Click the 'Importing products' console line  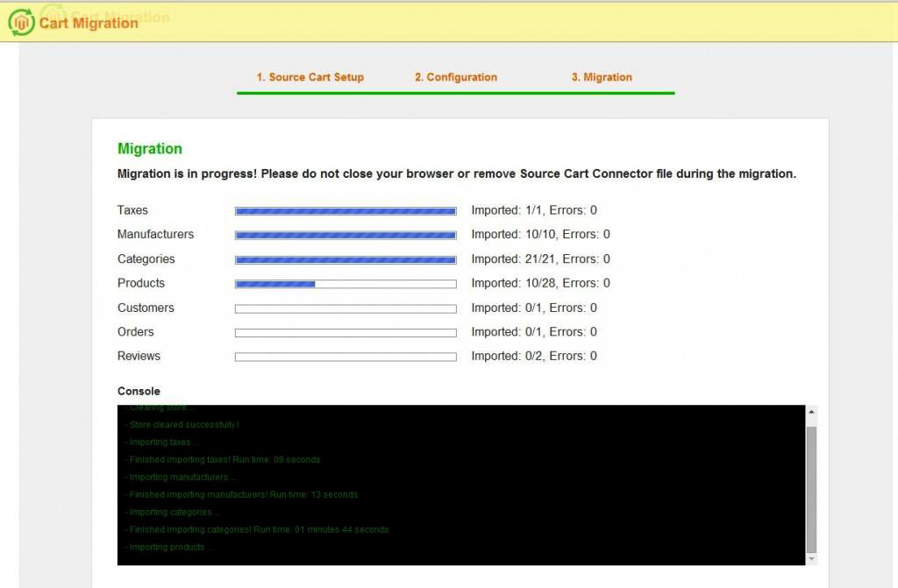point(170,548)
